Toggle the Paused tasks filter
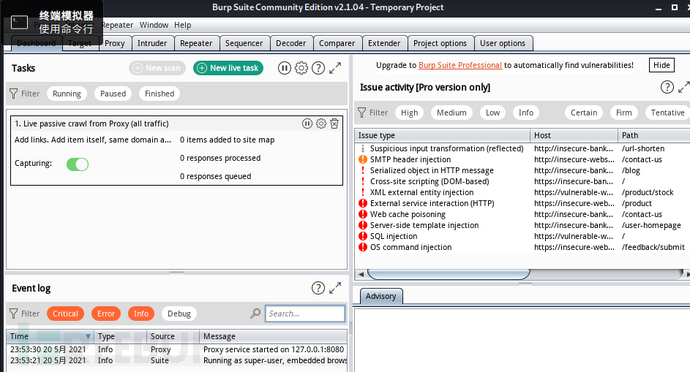This screenshot has width=690, height=372. (x=113, y=93)
